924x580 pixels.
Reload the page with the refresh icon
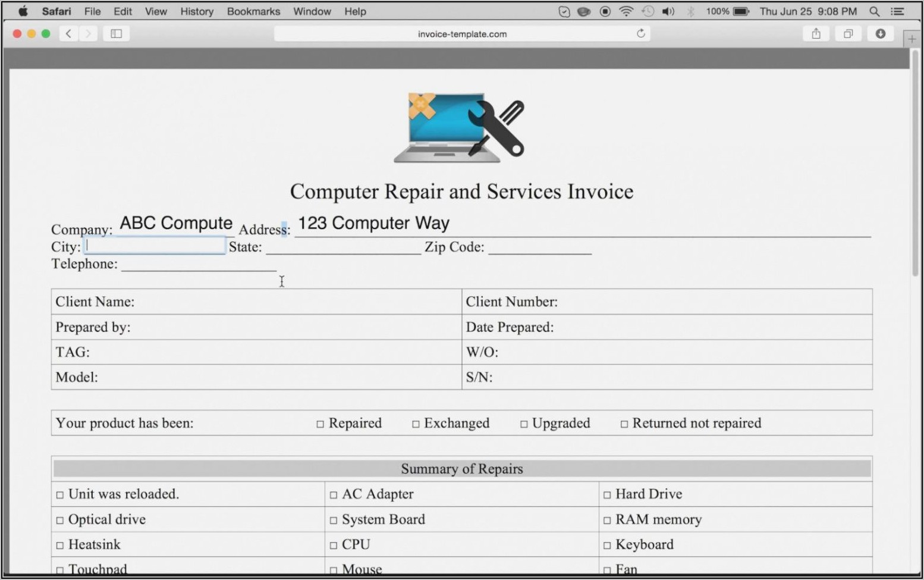640,34
